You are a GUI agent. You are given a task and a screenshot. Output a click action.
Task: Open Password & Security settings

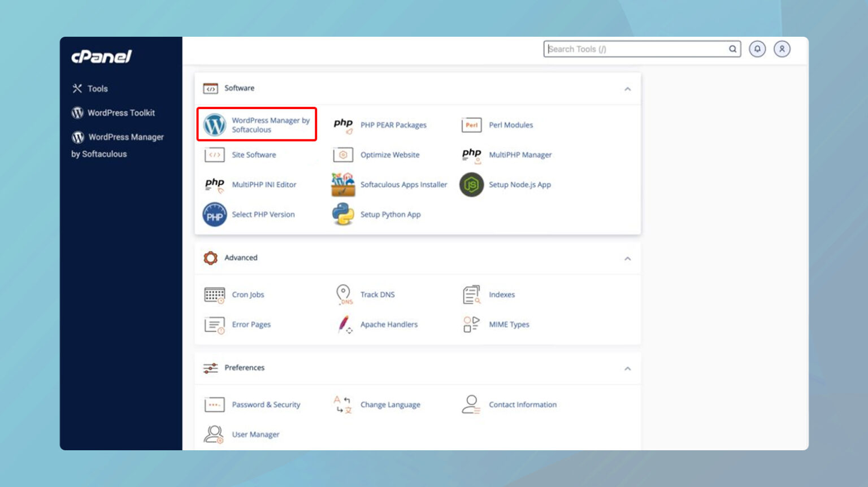pos(214,405)
